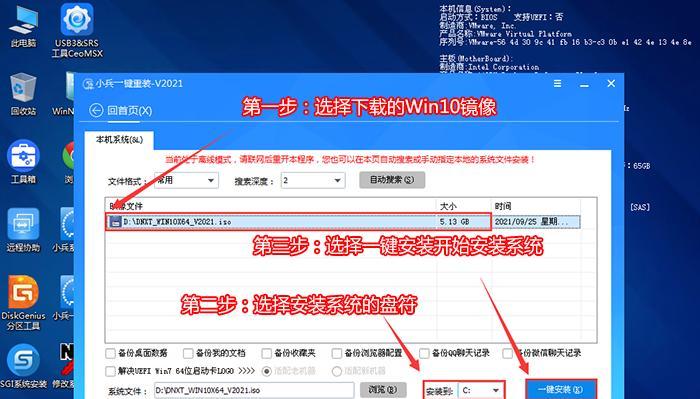Screen dimensions: 700x399
Task: Open the 回收站 recycle bin icon
Action: 23,93
